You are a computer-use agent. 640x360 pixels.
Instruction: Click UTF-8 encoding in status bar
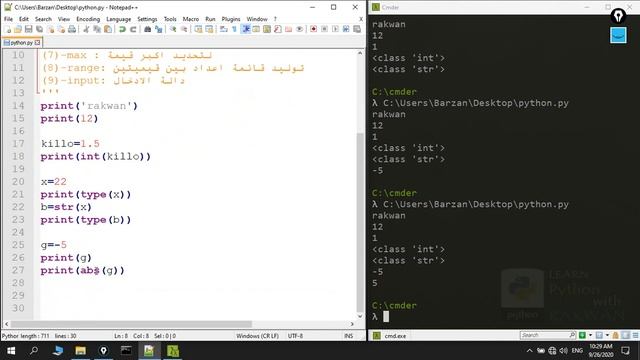tap(295, 336)
